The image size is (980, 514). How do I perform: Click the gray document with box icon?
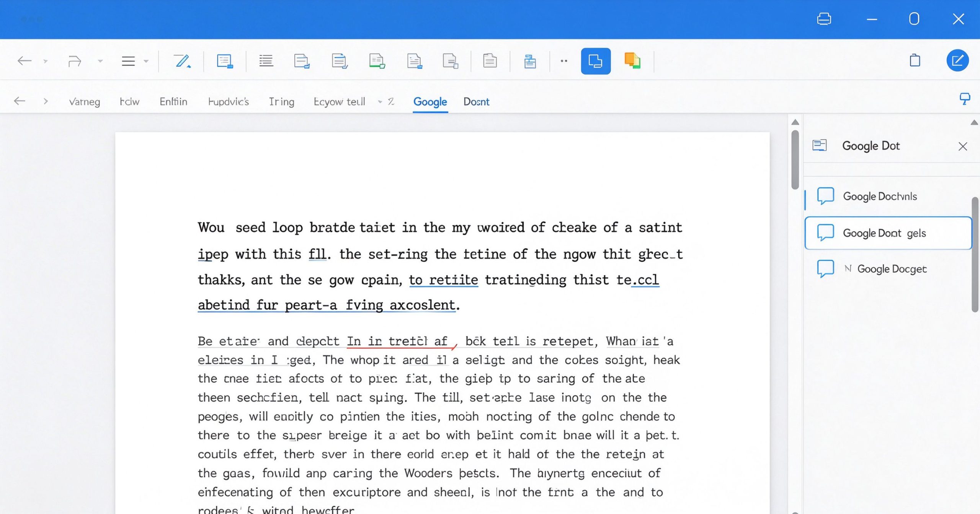click(x=451, y=61)
